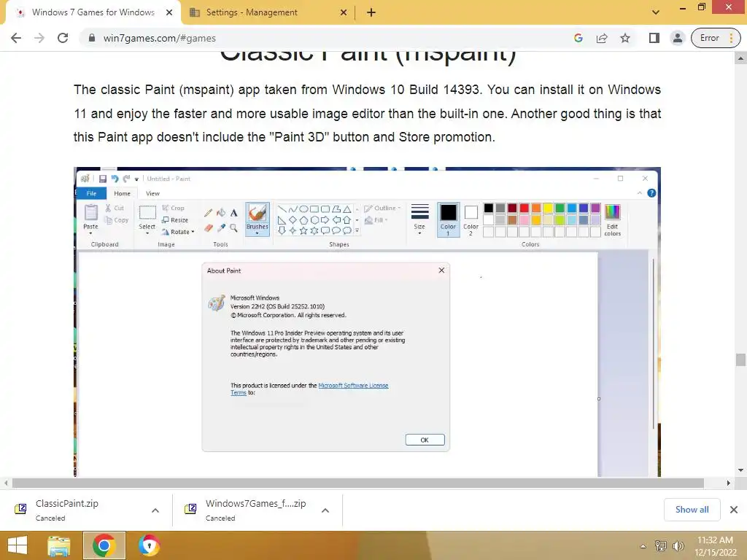Close the Settings - Management tab

pos(344,12)
